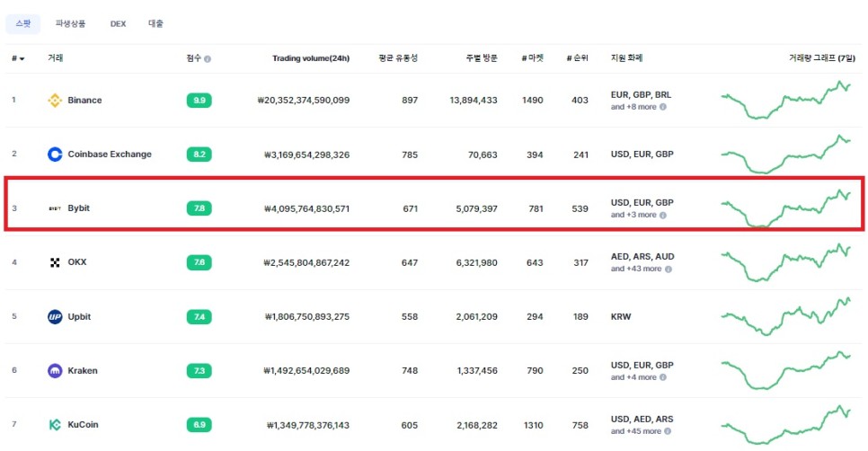Open the Bybit exchange link
Image resolution: width=868 pixels, height=451 pixels.
(x=78, y=208)
